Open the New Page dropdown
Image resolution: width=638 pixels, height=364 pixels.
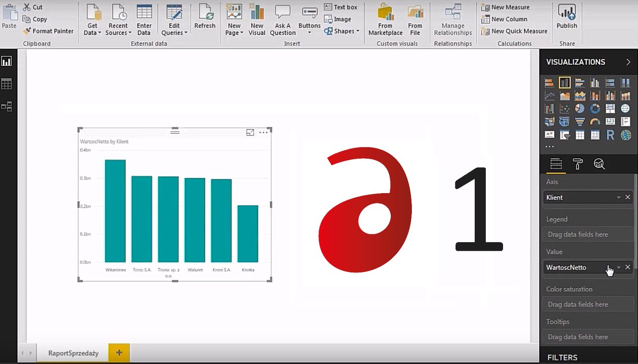234,20
